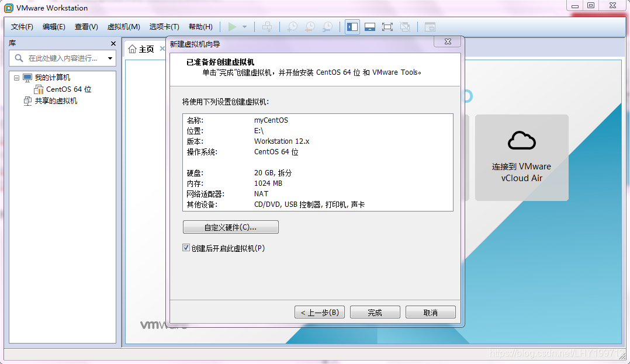
Task: Open the power options dropdown arrow
Action: point(245,27)
